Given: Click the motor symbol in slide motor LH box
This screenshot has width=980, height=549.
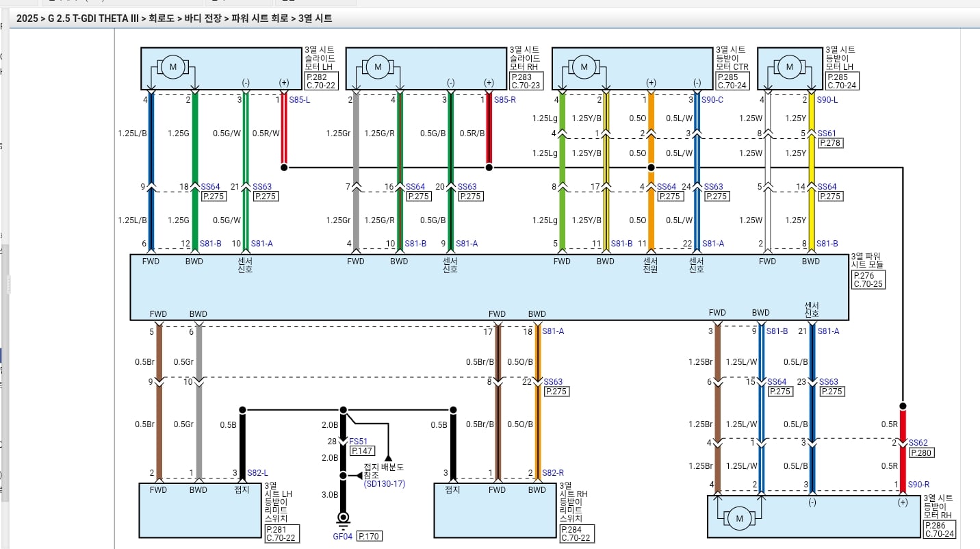Looking at the screenshot, I should pos(173,67).
